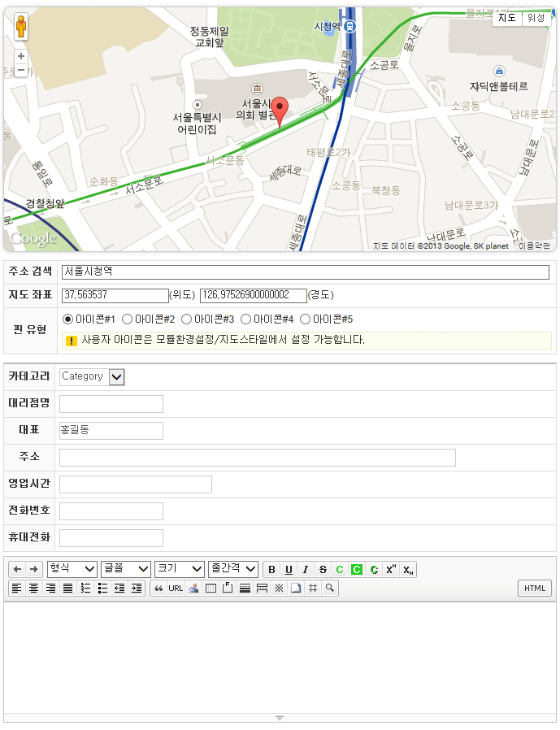Click the page break icon
Image resolution: width=560 pixels, height=730 pixels.
[262, 588]
